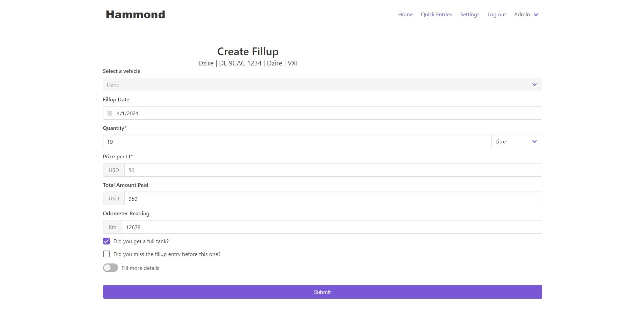Open the Home page

click(x=405, y=15)
